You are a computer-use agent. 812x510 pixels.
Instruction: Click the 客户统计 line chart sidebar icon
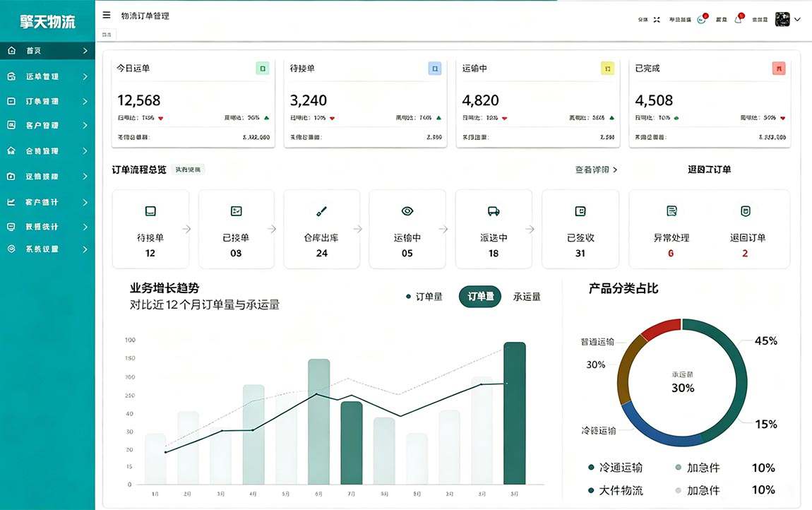point(11,202)
